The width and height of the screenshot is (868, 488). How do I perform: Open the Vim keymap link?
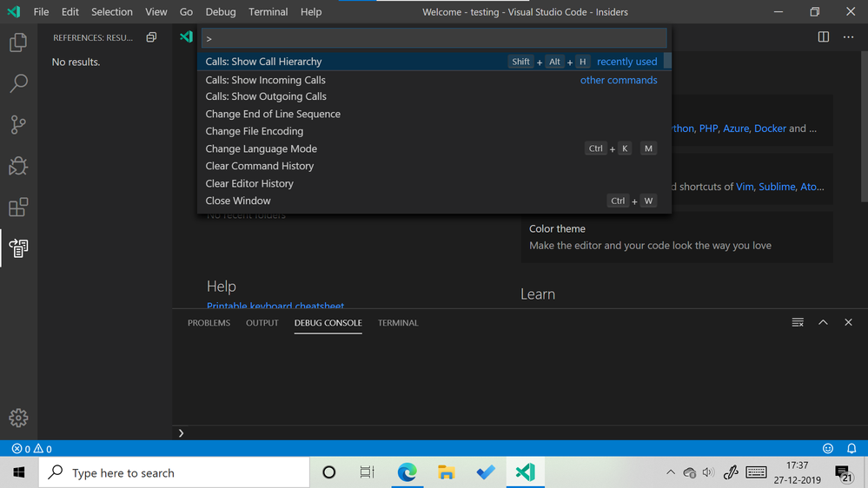pyautogui.click(x=745, y=187)
